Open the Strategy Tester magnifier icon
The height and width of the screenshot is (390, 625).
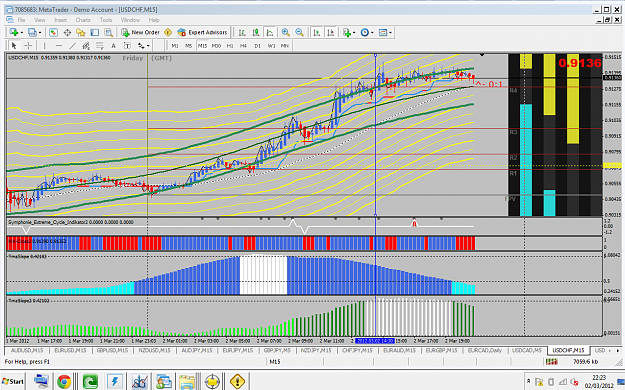coord(108,32)
